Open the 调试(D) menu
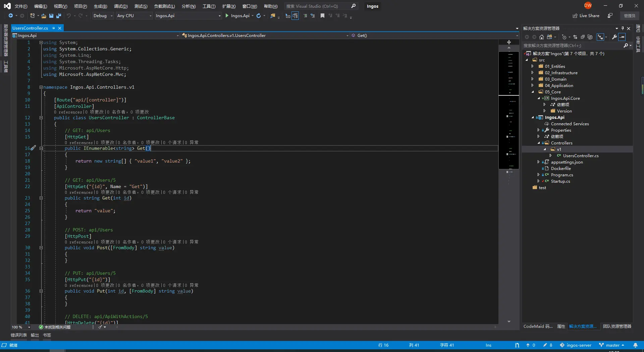 [120, 6]
